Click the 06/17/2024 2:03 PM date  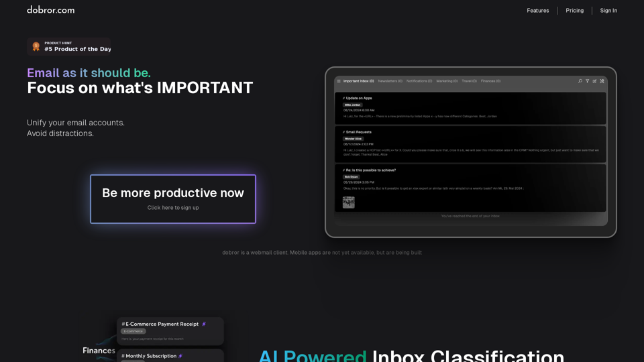coord(358,145)
